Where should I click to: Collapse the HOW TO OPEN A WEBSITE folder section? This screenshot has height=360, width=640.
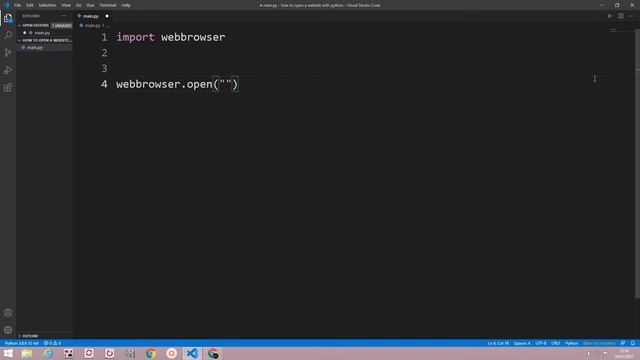click(x=45, y=40)
